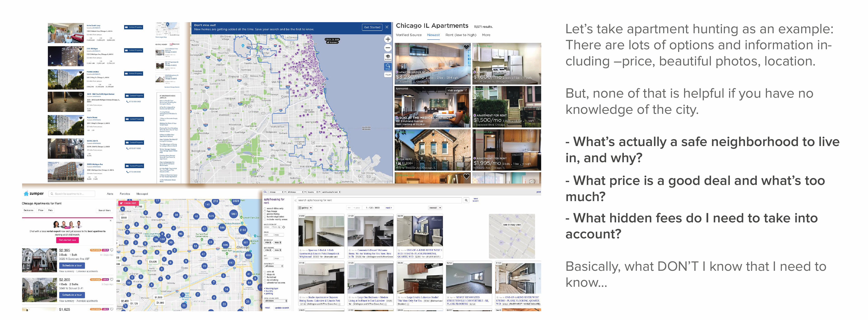The image size is (868, 320).
Task: Open the Bedrooms min dropdown
Action: pos(268,243)
